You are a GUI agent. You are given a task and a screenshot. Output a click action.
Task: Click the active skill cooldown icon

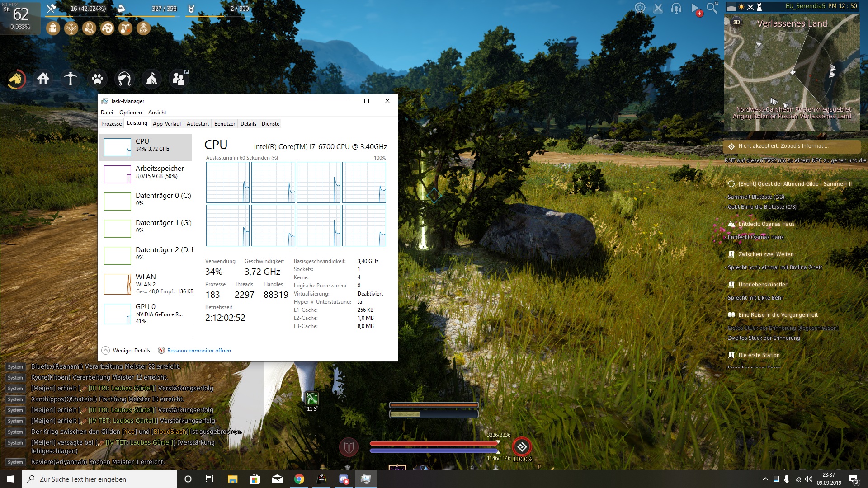point(312,398)
